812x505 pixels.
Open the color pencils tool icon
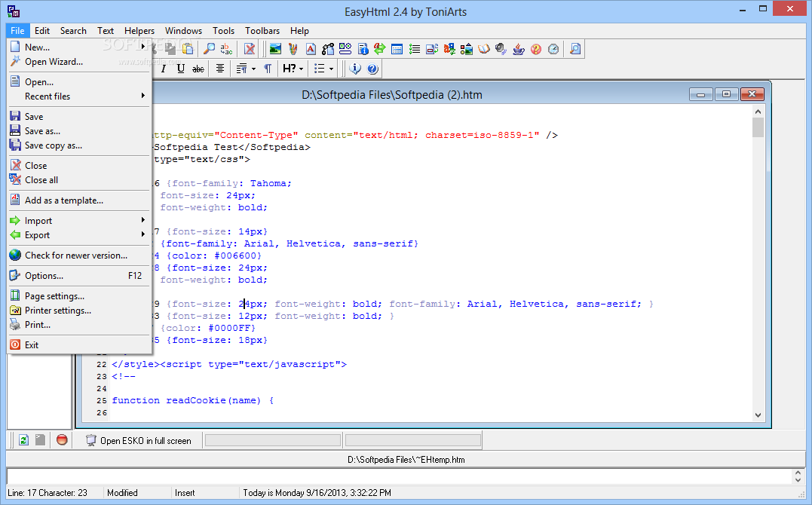click(x=293, y=49)
